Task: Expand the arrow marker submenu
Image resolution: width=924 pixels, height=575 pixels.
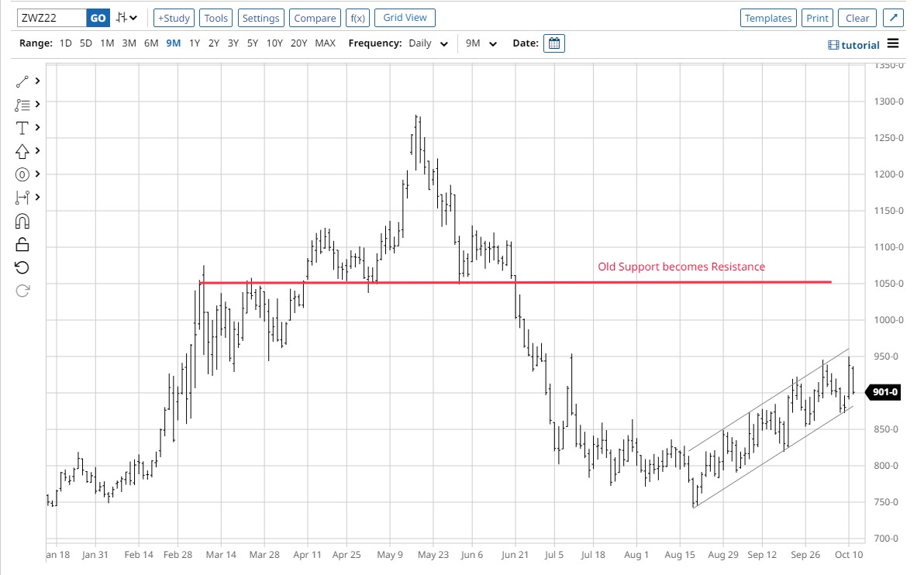Action: click(38, 151)
